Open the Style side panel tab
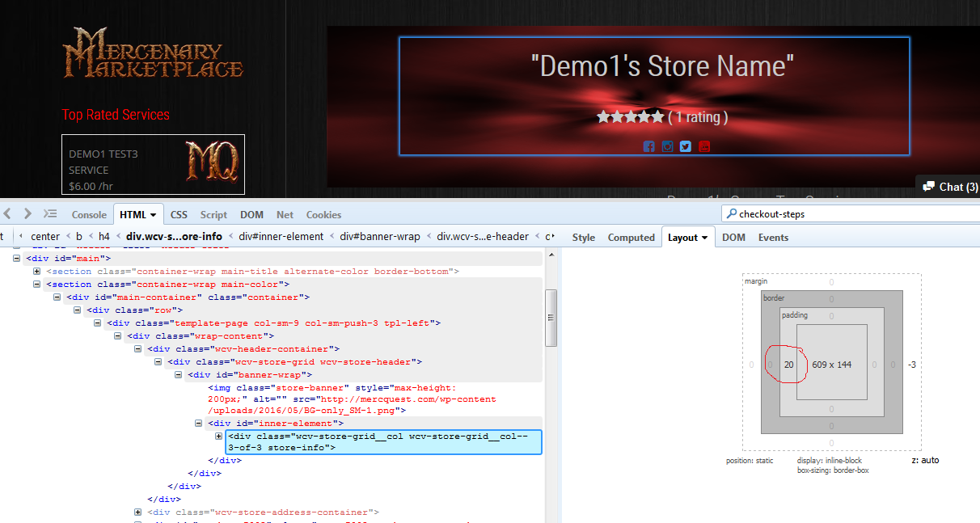The width and height of the screenshot is (980, 523). point(583,237)
